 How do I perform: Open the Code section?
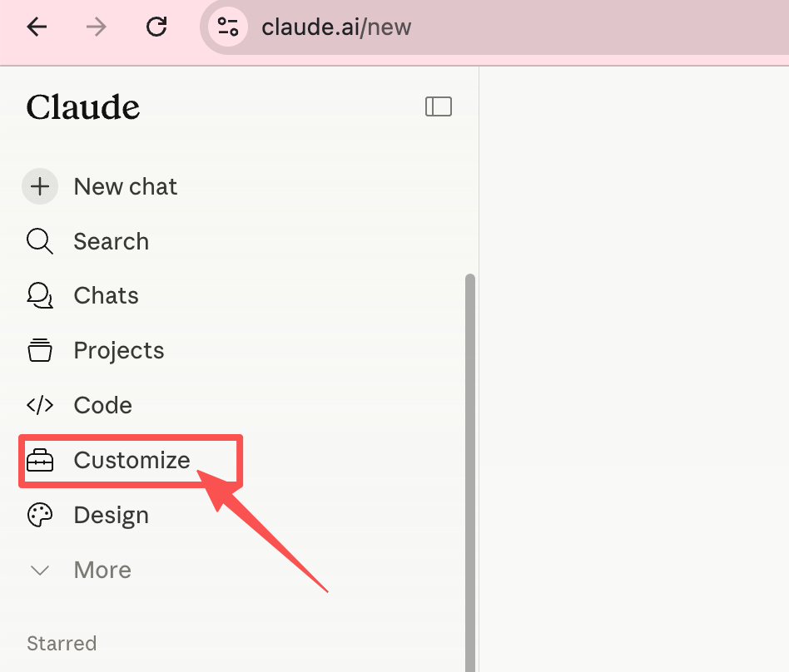coord(102,405)
